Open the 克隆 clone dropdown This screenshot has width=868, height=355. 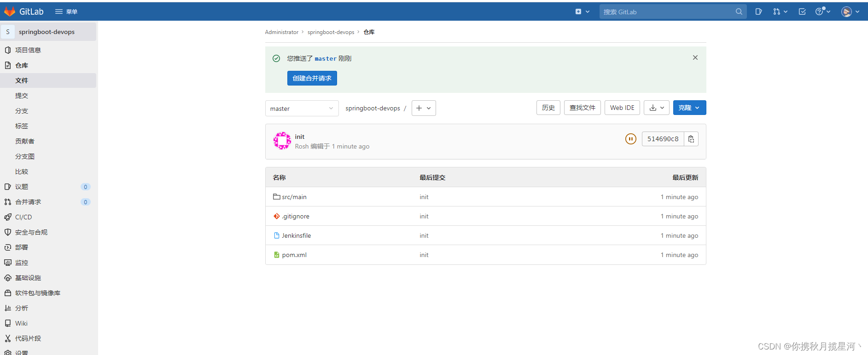coord(689,108)
